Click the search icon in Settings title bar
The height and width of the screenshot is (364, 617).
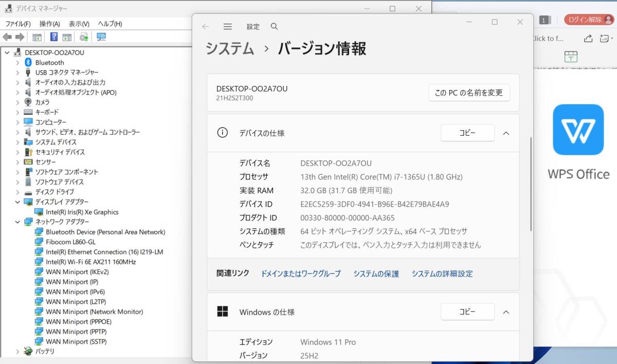(x=274, y=27)
